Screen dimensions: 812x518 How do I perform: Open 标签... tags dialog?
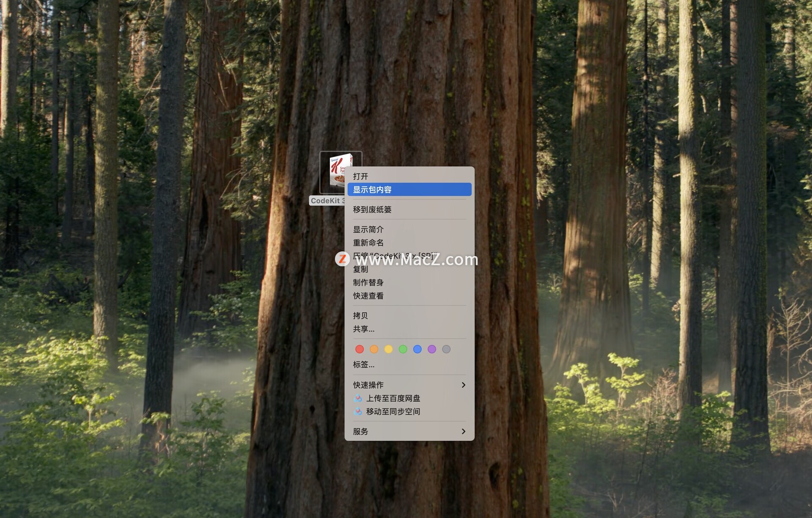[x=364, y=364]
